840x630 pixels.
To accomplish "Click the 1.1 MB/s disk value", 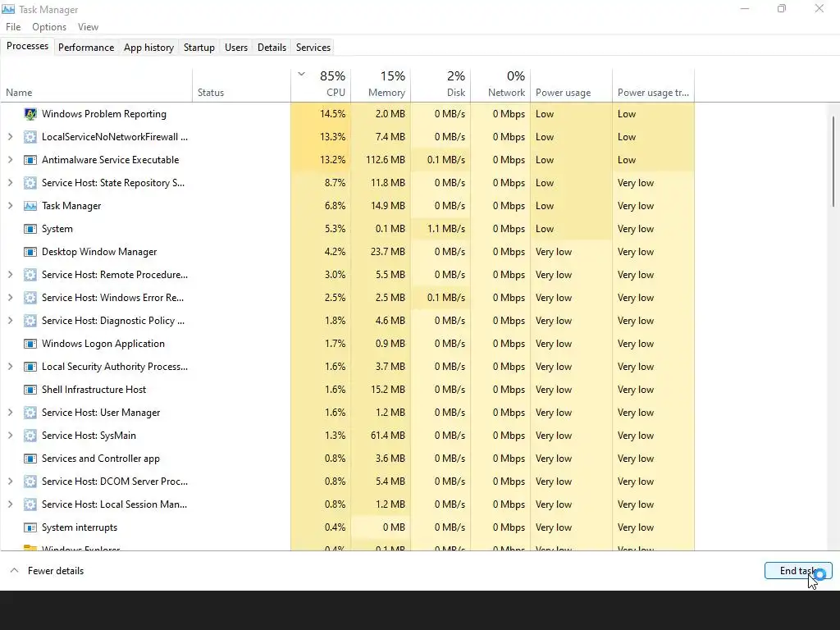I will [x=441, y=230].
